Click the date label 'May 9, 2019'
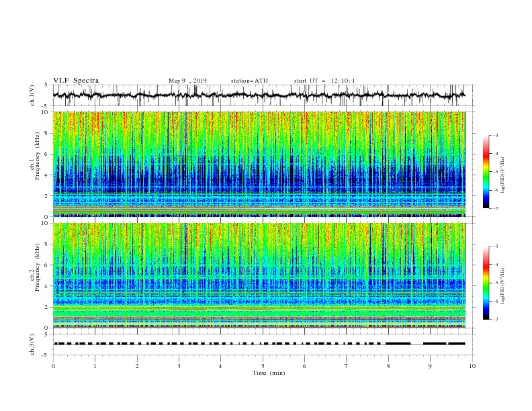This screenshot has height=411, width=532. [x=187, y=81]
